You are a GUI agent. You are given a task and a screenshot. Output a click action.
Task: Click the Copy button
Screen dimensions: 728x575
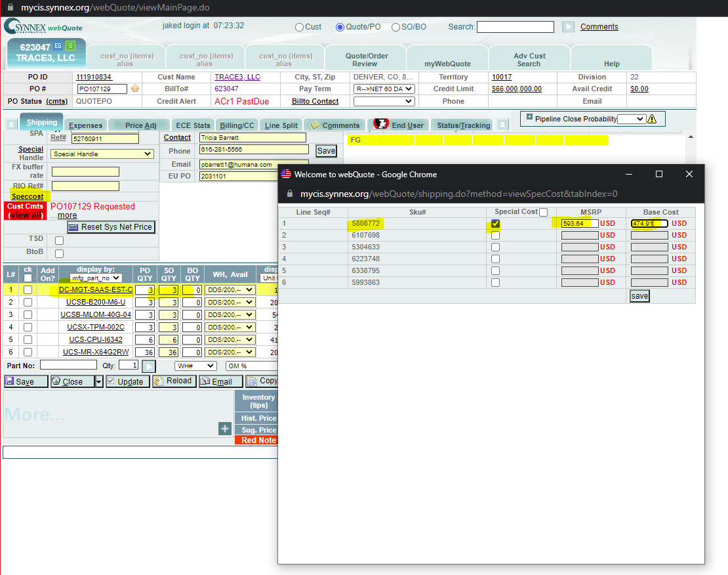(262, 381)
